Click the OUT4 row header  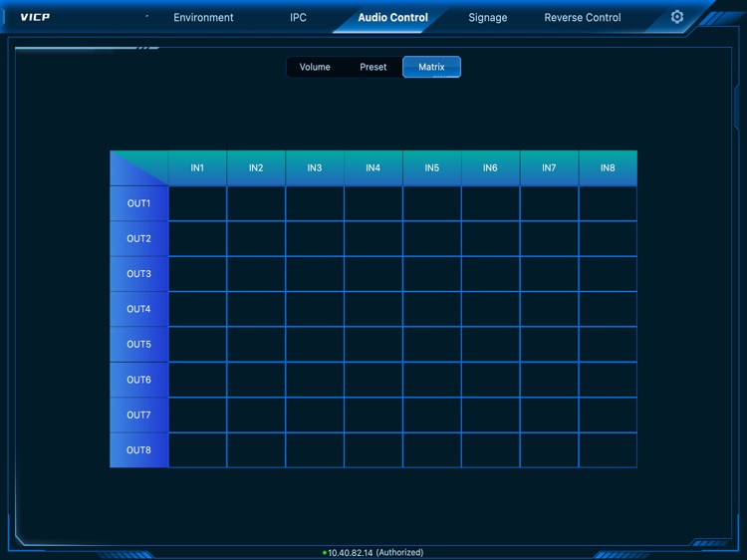point(139,309)
